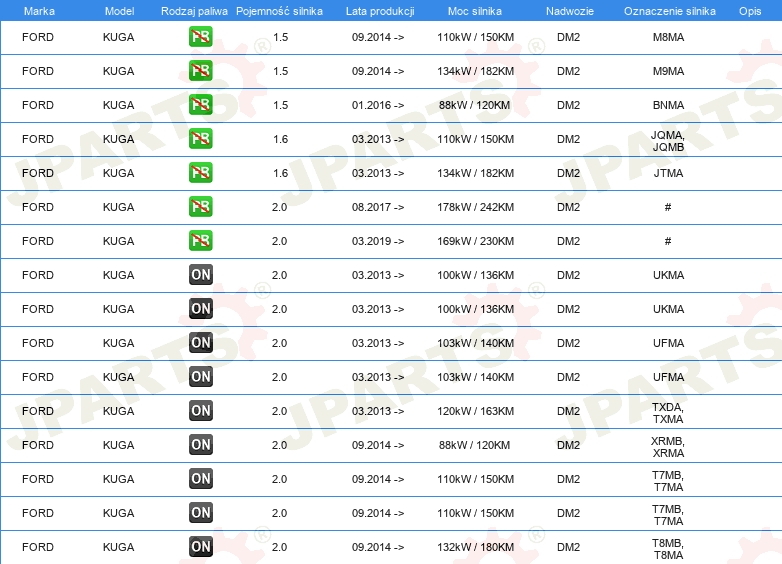Select the engine code BNMA
The height and width of the screenshot is (564, 782).
[x=668, y=105]
